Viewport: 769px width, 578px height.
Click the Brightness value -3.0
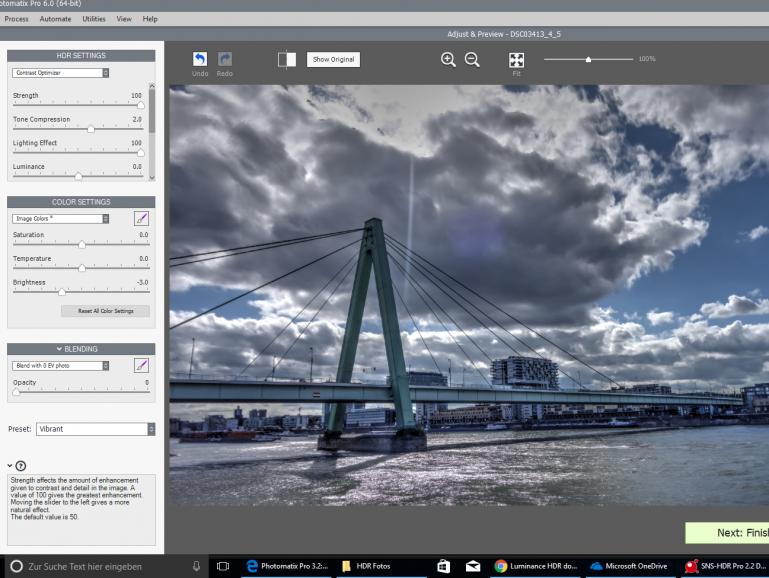pos(142,282)
